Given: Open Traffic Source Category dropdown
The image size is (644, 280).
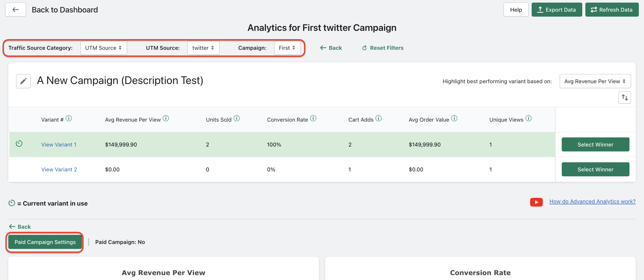Looking at the screenshot, I should (x=104, y=48).
